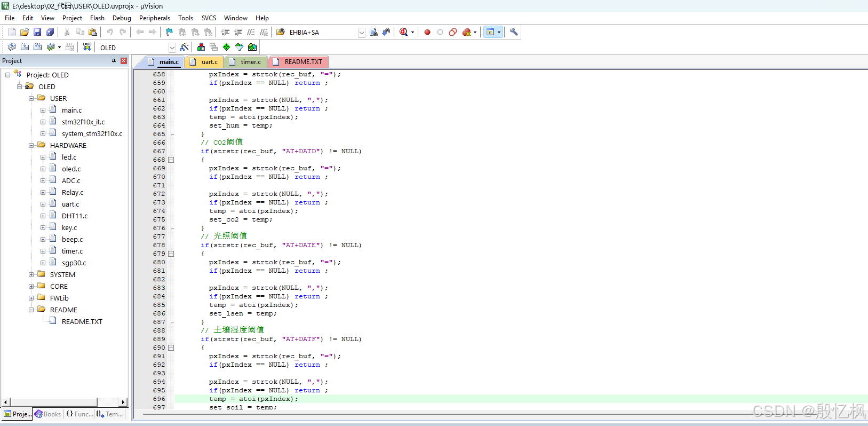Select README.TXT file in the project tree
The height and width of the screenshot is (426, 868).
coord(82,321)
